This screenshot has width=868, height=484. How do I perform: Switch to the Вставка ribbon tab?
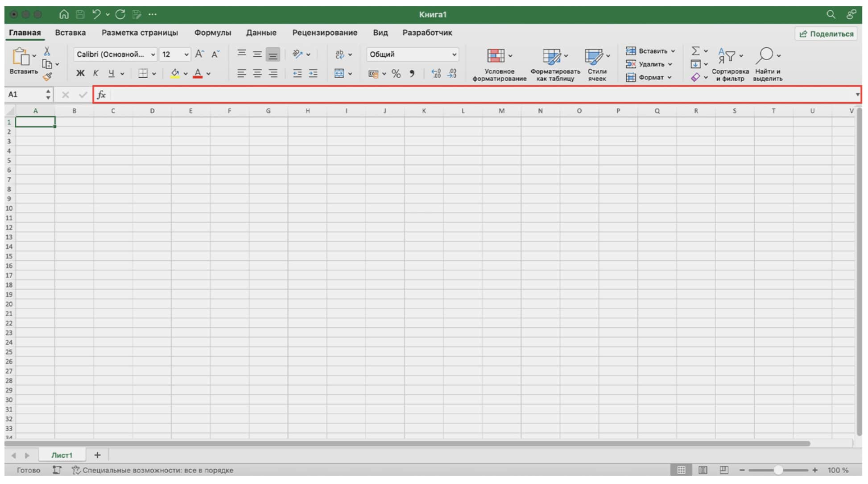[70, 33]
